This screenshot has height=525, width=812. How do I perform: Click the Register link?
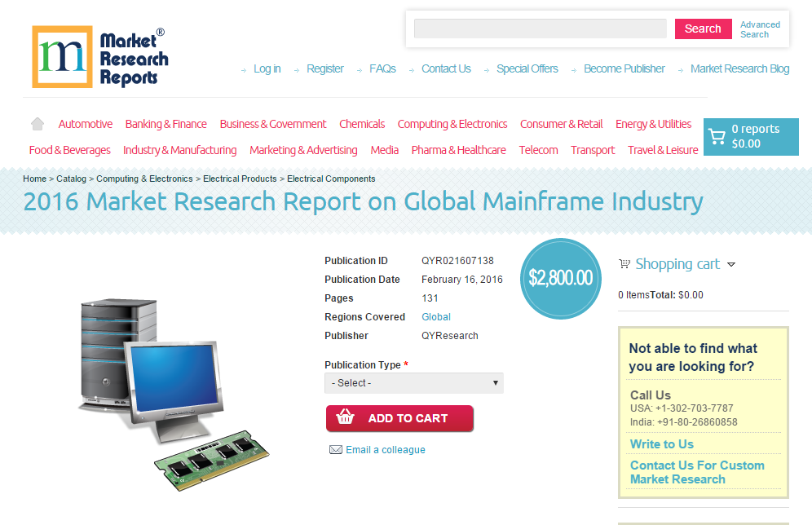coord(325,68)
